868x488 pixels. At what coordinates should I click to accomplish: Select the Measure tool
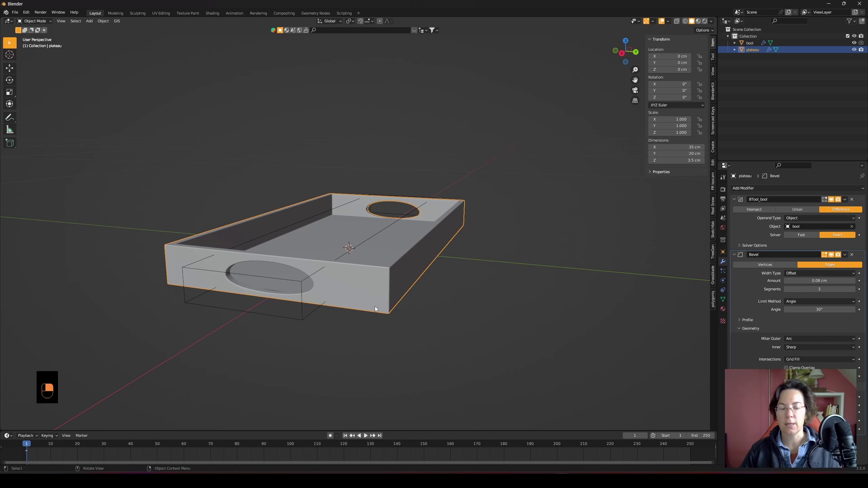pos(9,130)
